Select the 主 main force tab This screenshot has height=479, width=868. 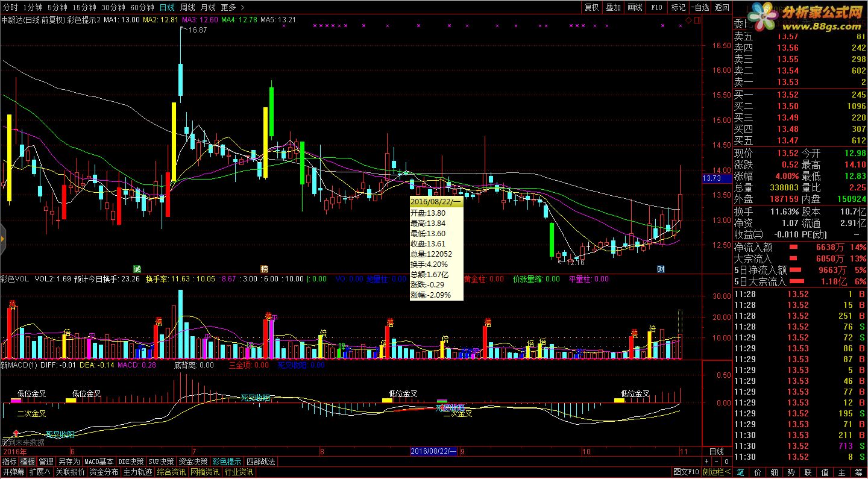(841, 472)
